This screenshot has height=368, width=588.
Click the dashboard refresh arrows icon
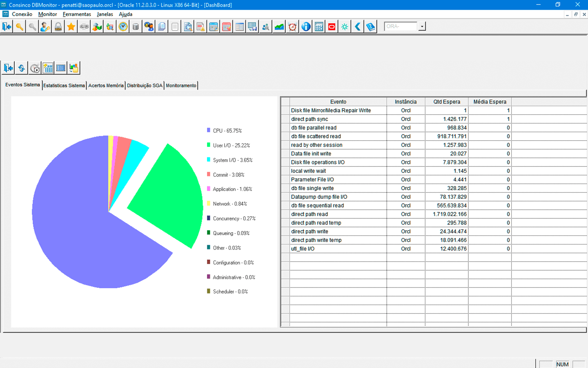tap(22, 68)
